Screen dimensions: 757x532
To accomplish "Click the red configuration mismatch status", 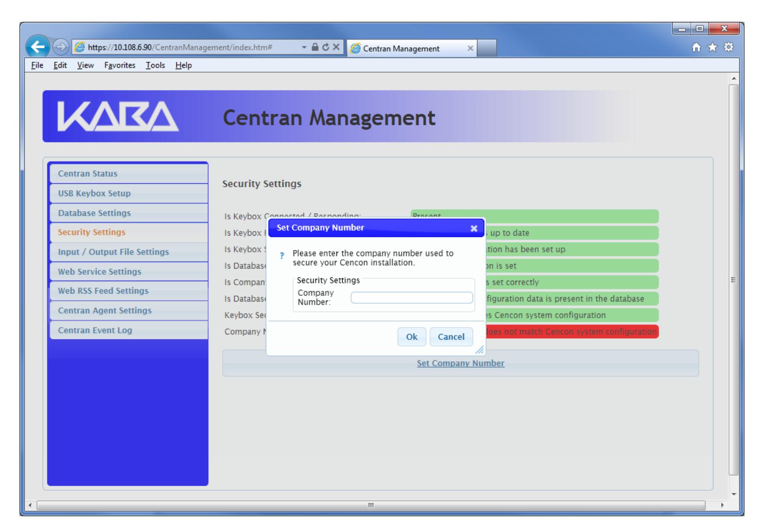I will 571,332.
